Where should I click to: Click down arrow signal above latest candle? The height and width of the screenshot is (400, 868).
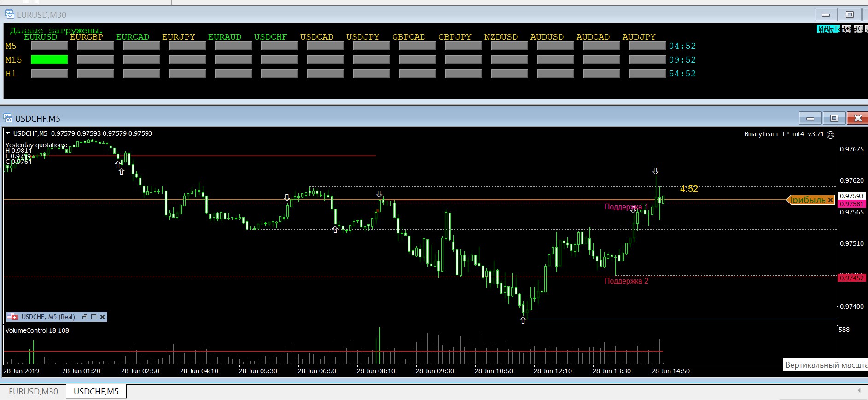[655, 171]
